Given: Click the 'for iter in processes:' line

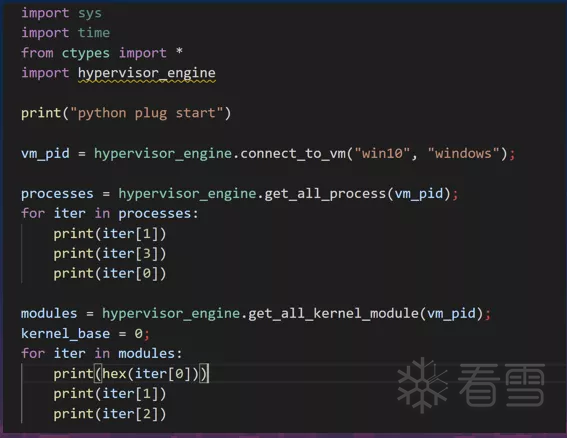Looking at the screenshot, I should [x=110, y=213].
